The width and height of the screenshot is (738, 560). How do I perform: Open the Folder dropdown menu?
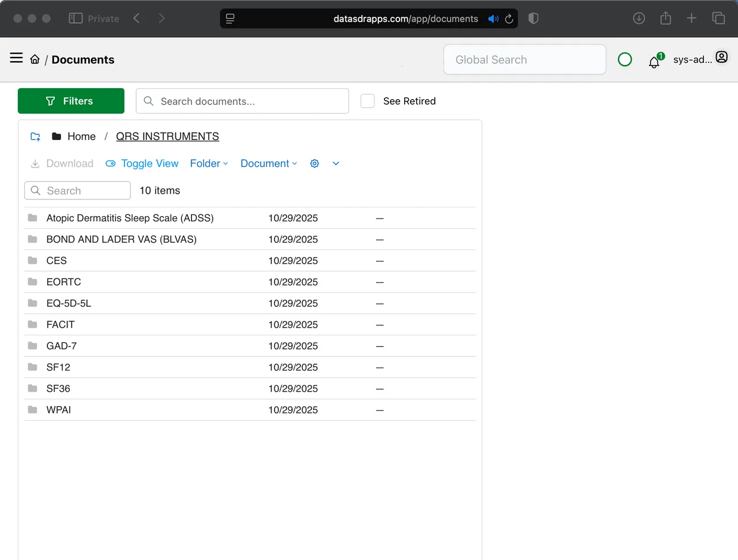pyautogui.click(x=209, y=164)
